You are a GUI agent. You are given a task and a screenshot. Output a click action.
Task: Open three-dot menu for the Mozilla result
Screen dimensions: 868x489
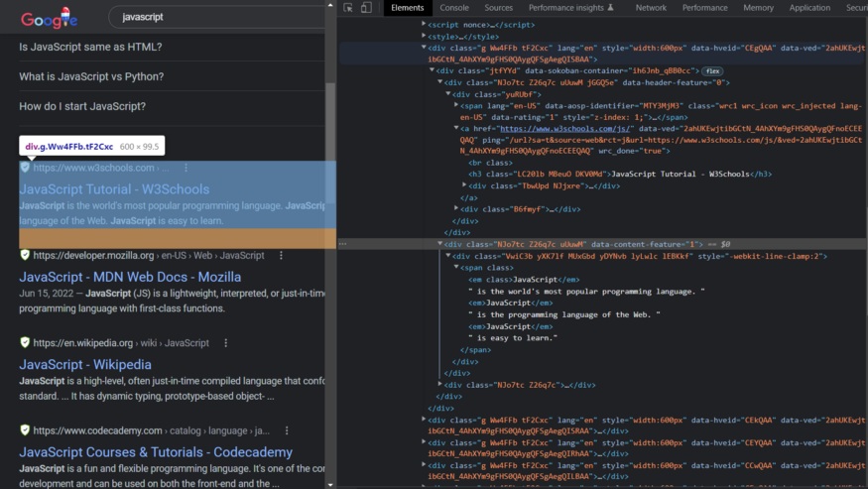(281, 256)
